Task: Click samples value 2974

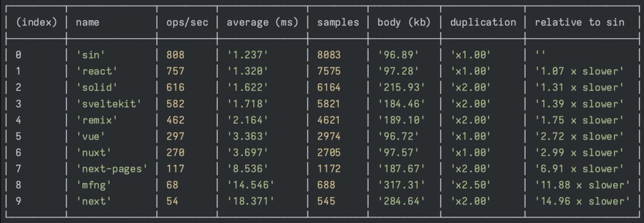Action: tap(328, 136)
